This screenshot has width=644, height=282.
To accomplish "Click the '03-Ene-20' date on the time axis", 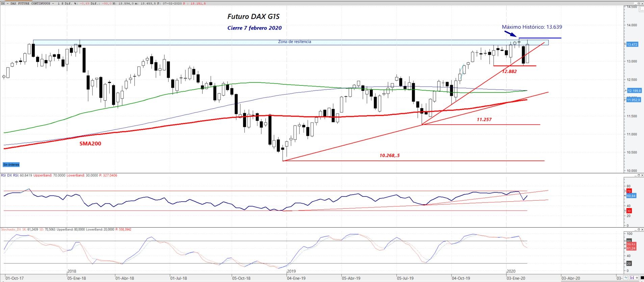I will [x=516, y=278].
